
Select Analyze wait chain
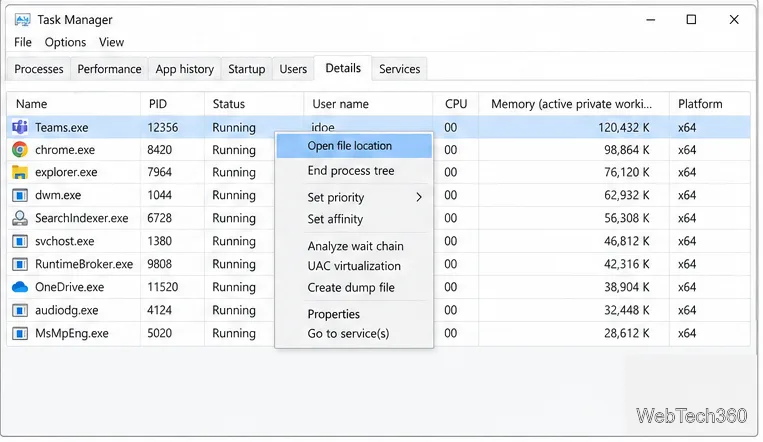(x=355, y=246)
